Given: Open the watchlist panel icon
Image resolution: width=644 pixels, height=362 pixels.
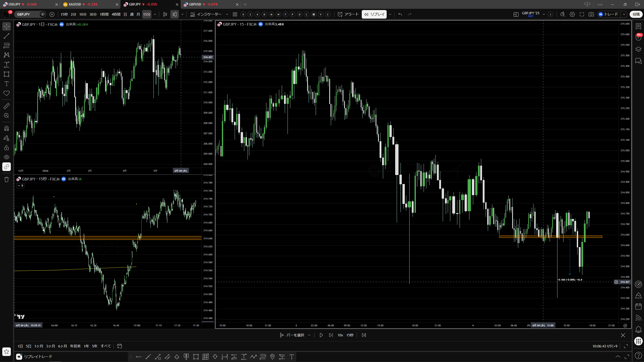Looking at the screenshot, I should (x=638, y=26).
